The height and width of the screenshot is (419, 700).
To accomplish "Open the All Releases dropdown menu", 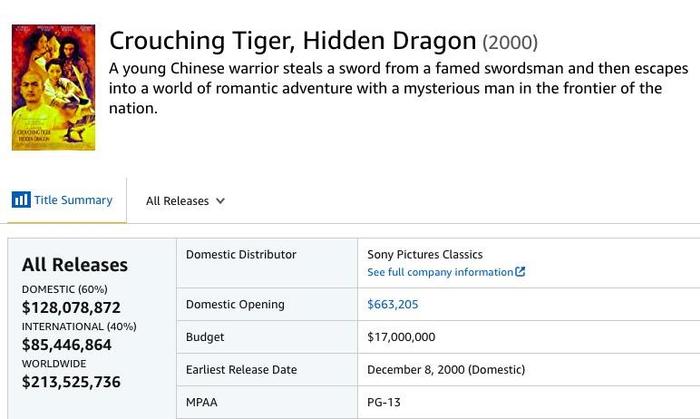I will tap(185, 201).
